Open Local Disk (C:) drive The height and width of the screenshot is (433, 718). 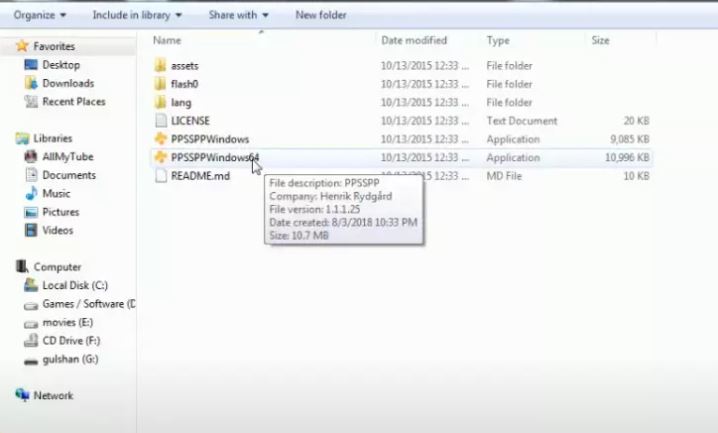[x=74, y=285]
